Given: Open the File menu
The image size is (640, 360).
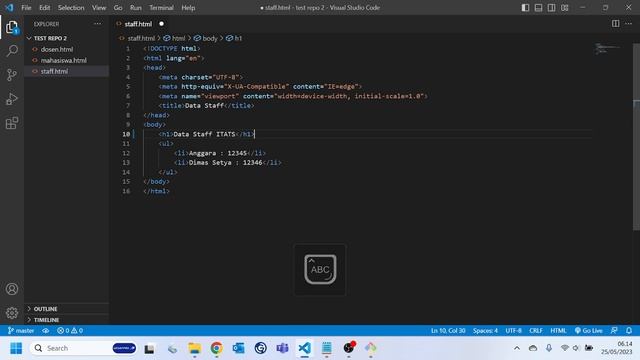Looking at the screenshot, I should (26, 8).
